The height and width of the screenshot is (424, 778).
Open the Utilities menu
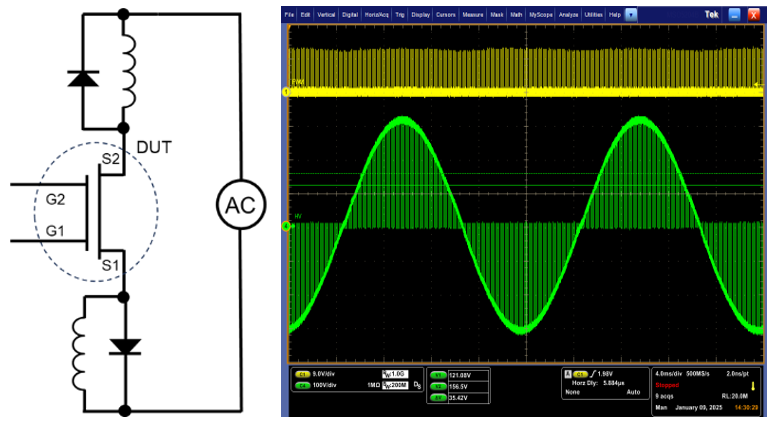(593, 15)
